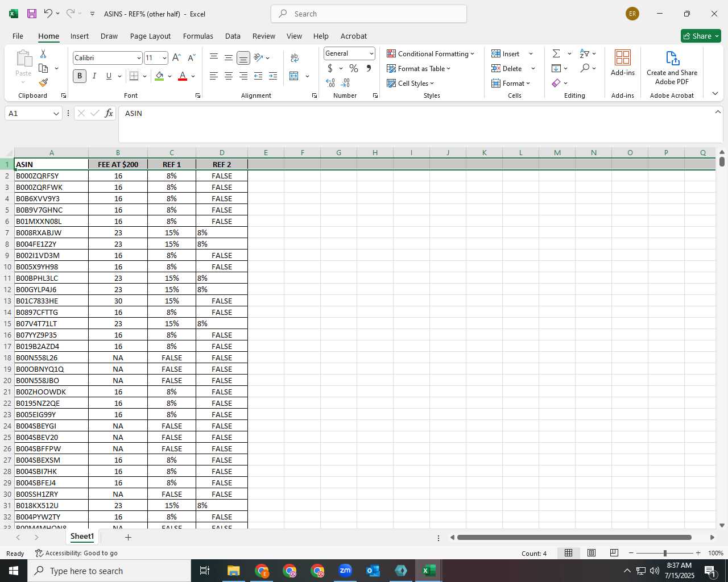The height and width of the screenshot is (582, 728).
Task: Open the font name Calibri dropdown
Action: [x=139, y=58]
